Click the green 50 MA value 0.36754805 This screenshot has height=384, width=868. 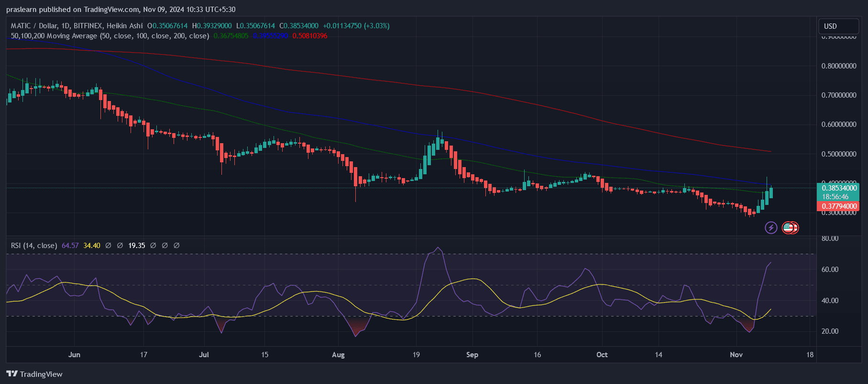click(x=231, y=36)
